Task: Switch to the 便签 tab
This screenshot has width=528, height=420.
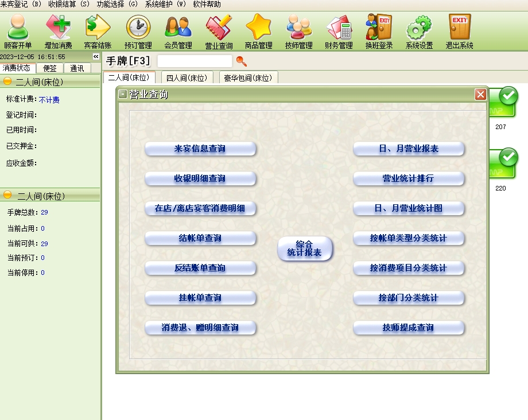Action: [x=50, y=68]
